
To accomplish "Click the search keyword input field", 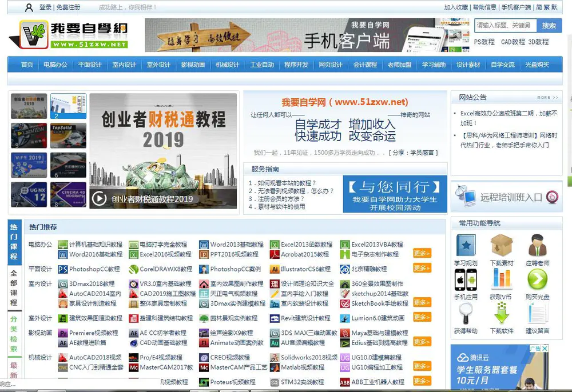I will tap(506, 26).
